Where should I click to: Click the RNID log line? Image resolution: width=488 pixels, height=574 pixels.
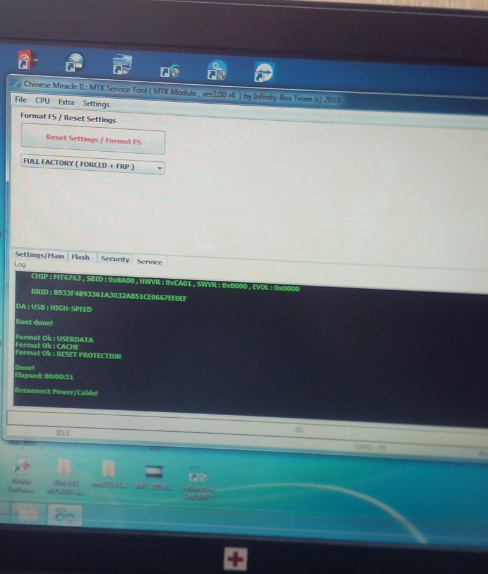point(109,295)
